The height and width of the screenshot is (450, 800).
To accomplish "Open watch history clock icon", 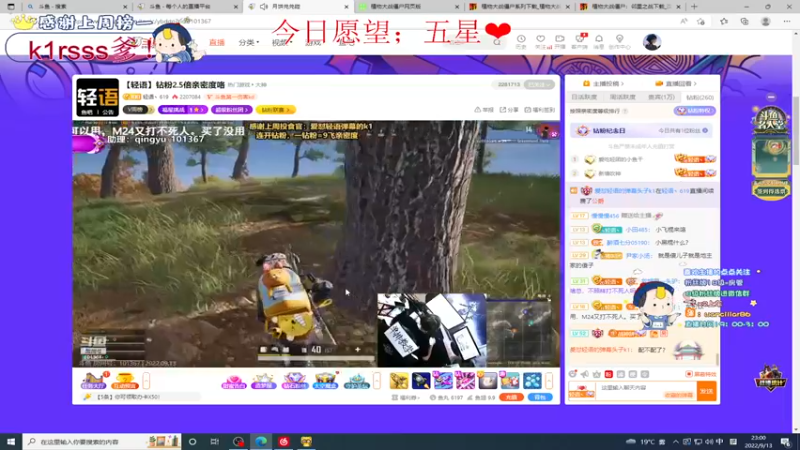I will pos(521,41).
